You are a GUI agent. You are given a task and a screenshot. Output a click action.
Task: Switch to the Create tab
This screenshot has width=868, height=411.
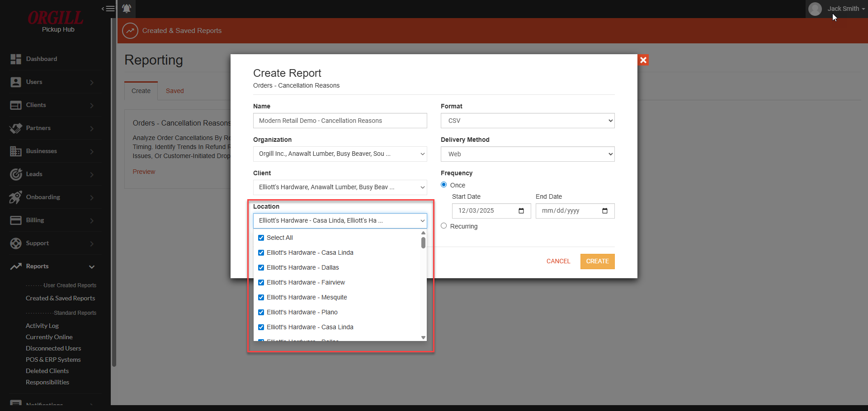pos(141,91)
